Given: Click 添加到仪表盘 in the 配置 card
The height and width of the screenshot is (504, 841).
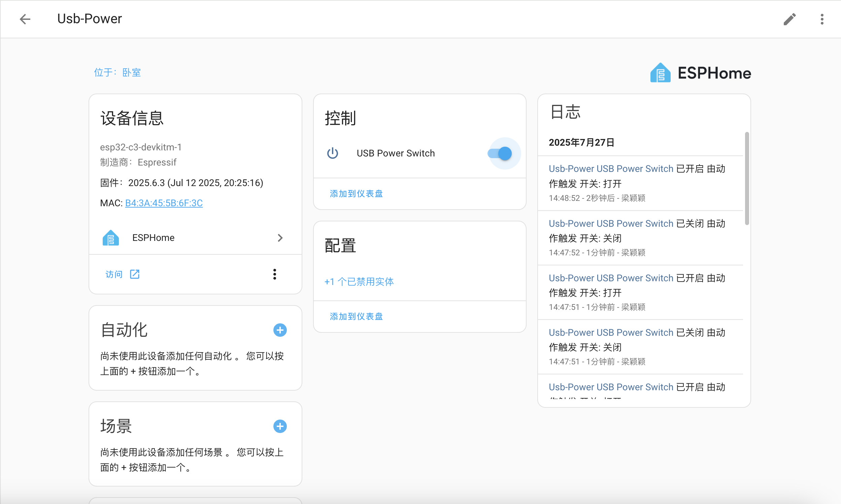Looking at the screenshot, I should tap(356, 316).
